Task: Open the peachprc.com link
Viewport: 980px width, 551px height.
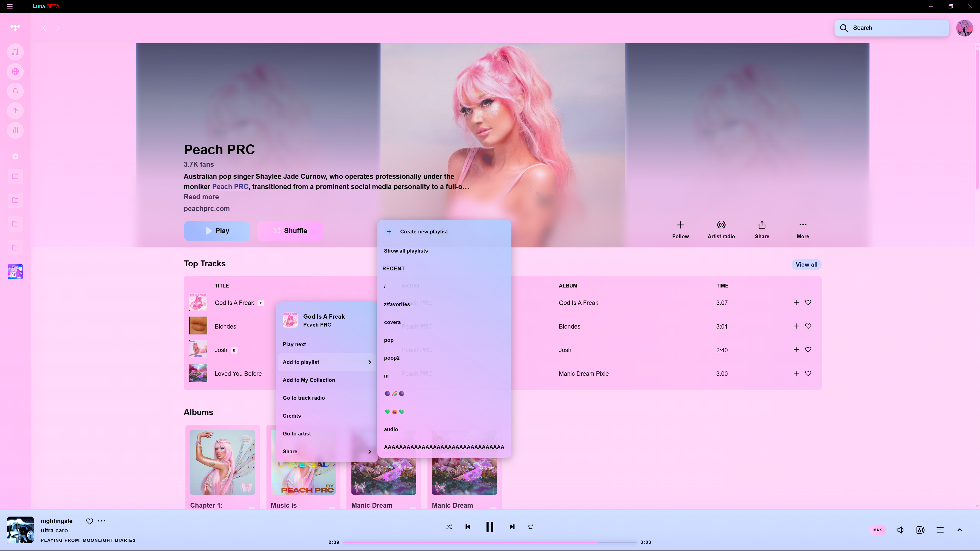Action: [206, 208]
